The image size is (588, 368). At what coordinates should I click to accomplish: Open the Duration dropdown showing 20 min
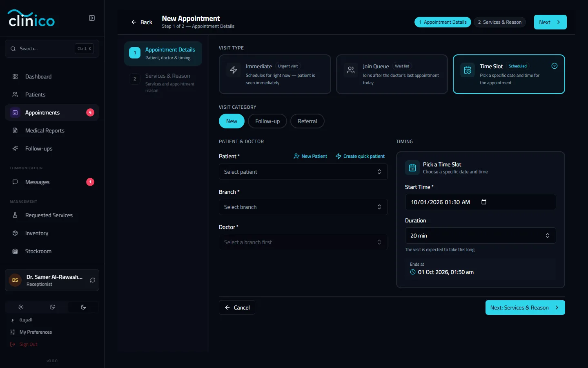[x=480, y=236]
